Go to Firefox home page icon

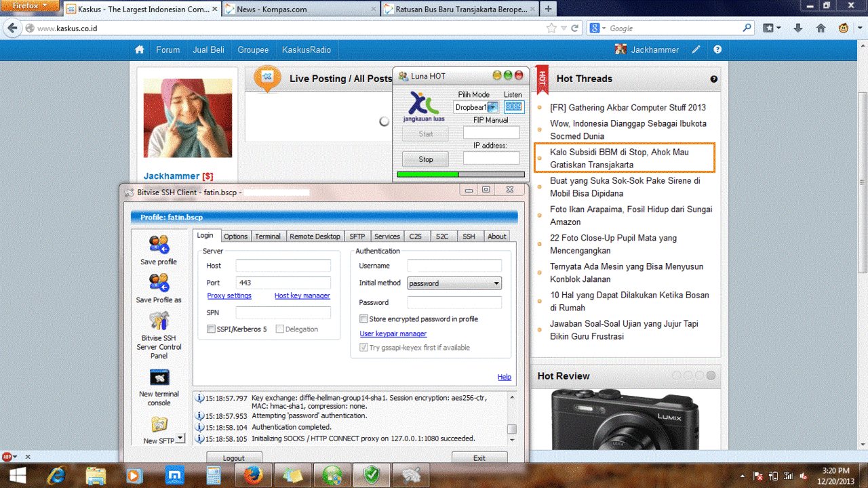(821, 28)
